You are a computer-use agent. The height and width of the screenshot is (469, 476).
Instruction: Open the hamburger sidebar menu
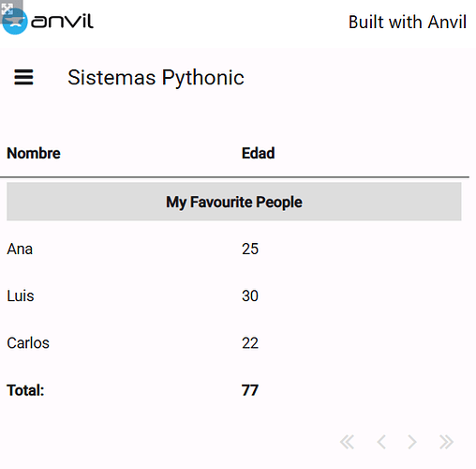(x=23, y=77)
